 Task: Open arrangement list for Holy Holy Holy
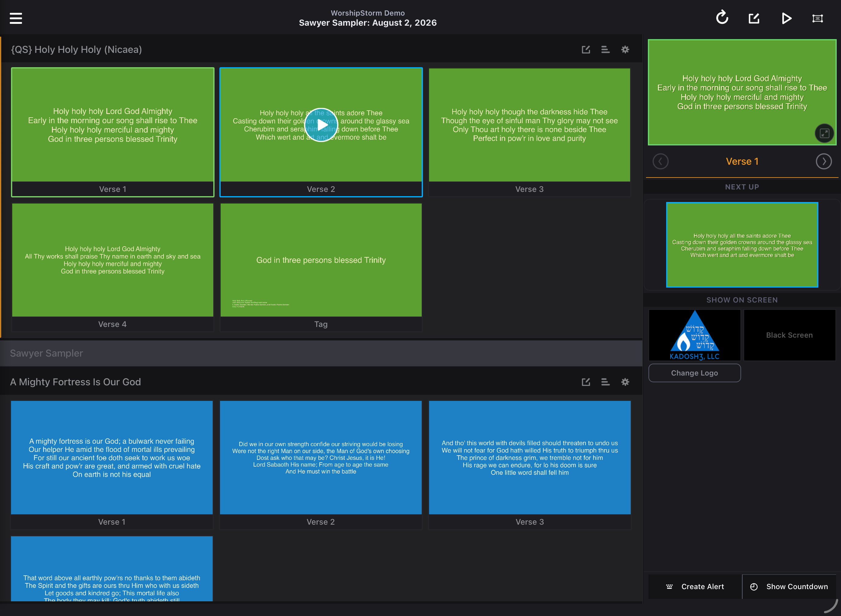click(605, 50)
